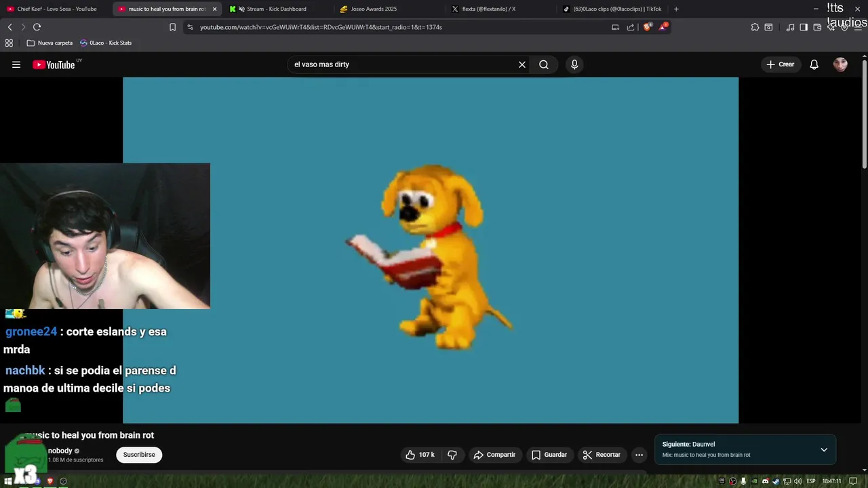
Task: Click the video player with the reading dog
Action: tap(431, 250)
